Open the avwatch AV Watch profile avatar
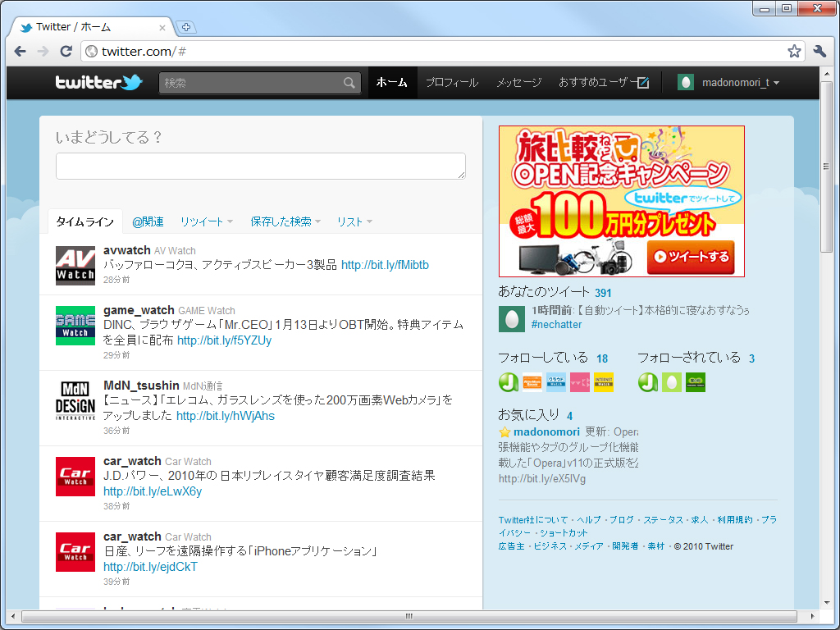 pyautogui.click(x=75, y=265)
